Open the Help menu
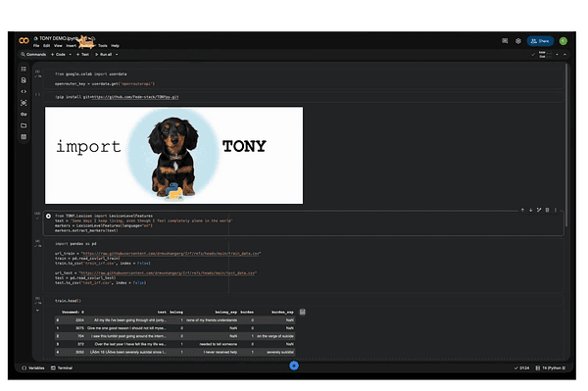Viewport: 588px width, 391px height. pyautogui.click(x=115, y=46)
